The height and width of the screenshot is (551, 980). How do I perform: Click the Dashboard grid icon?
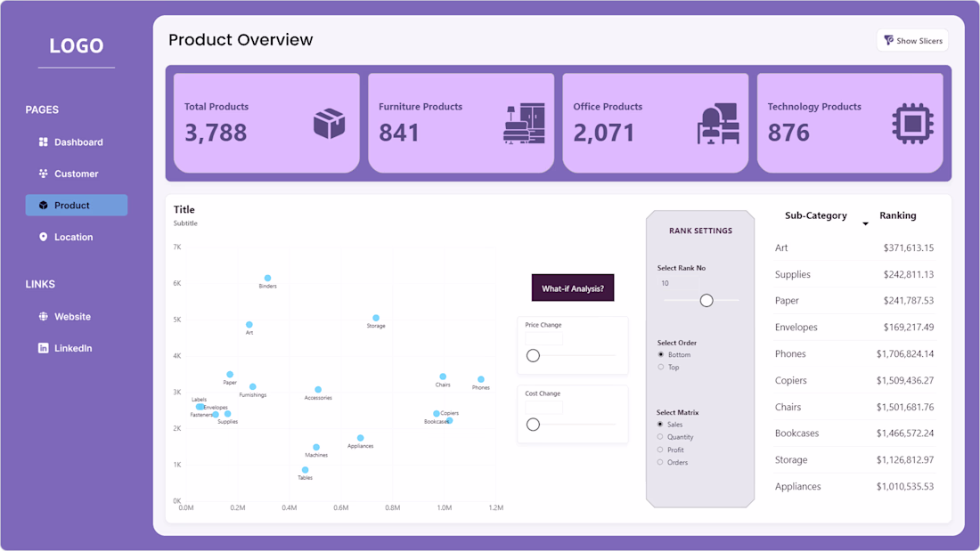[43, 142]
